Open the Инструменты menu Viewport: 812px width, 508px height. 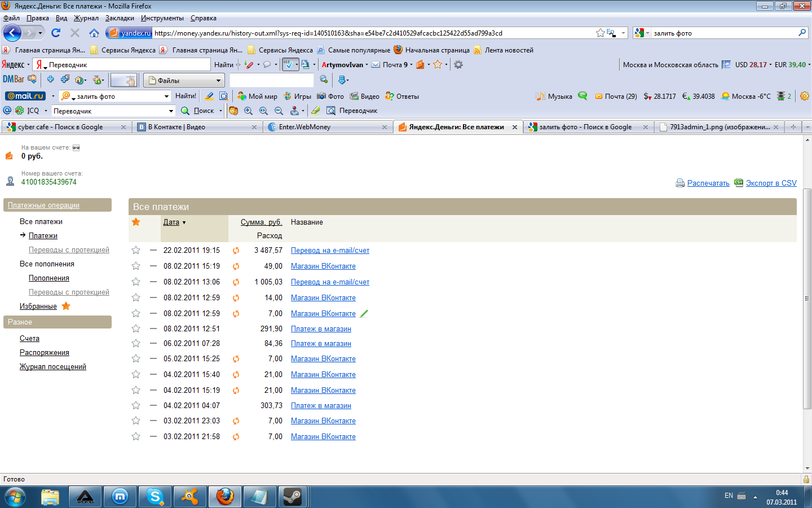(x=162, y=18)
